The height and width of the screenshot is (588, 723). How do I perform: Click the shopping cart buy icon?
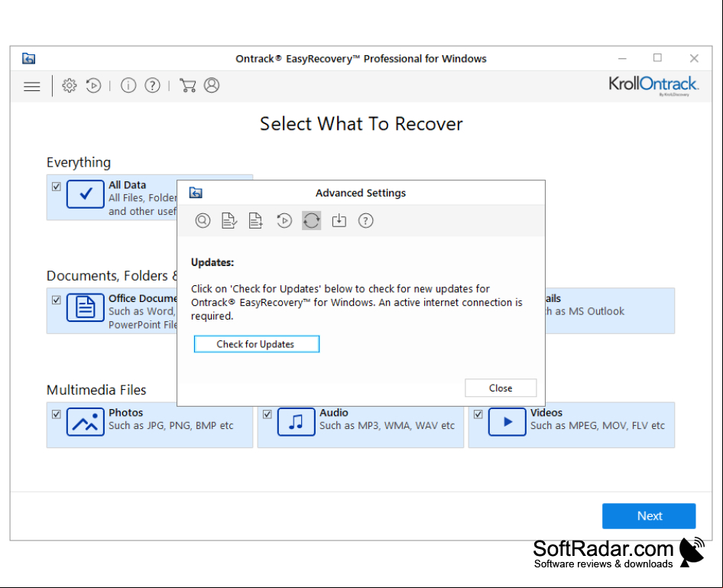point(188,86)
